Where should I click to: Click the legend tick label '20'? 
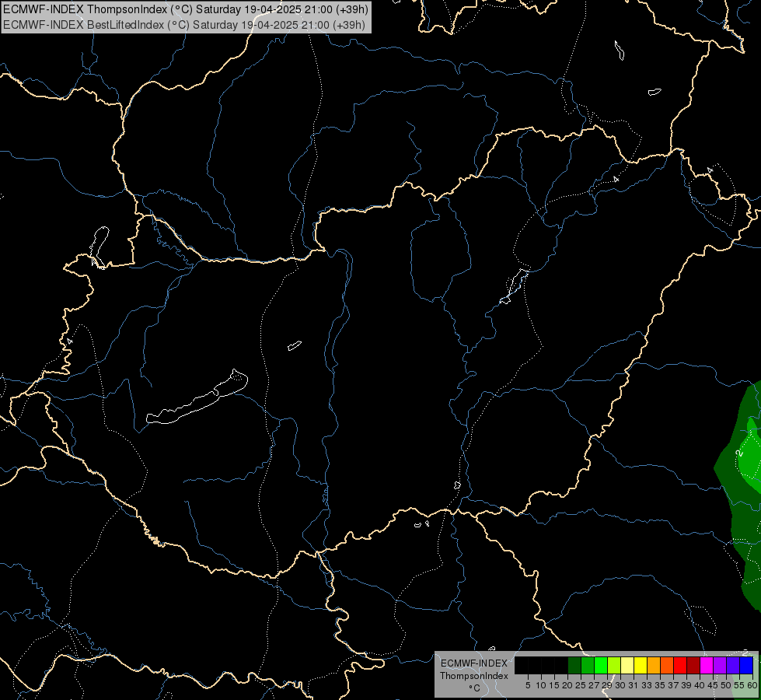coord(568,685)
